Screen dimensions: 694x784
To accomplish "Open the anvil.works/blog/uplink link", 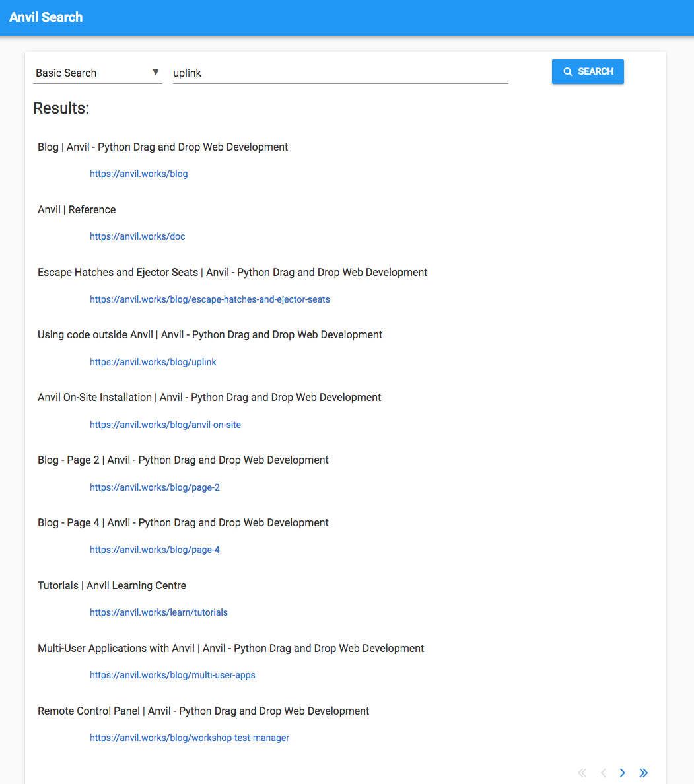I will [153, 362].
